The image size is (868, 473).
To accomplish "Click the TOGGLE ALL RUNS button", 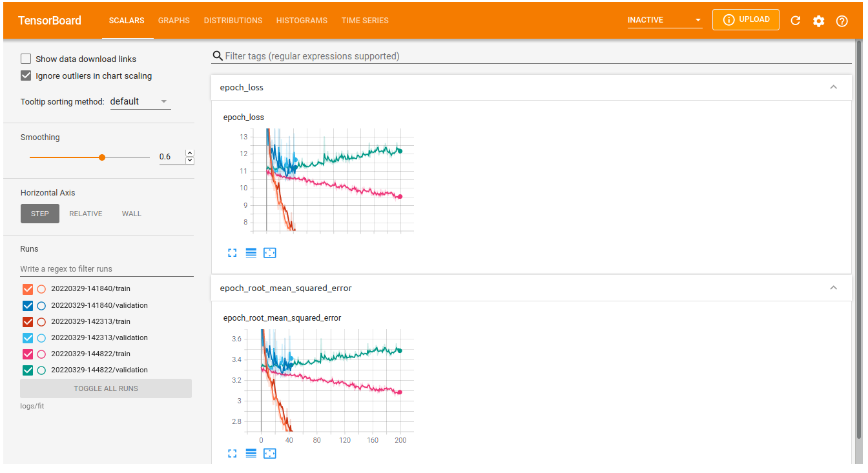I will click(x=105, y=388).
